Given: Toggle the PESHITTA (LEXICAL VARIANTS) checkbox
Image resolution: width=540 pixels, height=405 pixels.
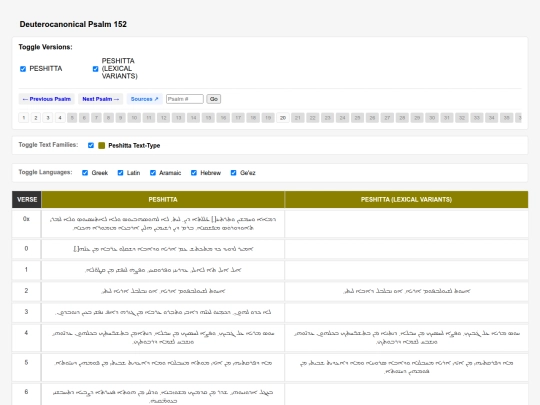Looking at the screenshot, I should [x=95, y=69].
